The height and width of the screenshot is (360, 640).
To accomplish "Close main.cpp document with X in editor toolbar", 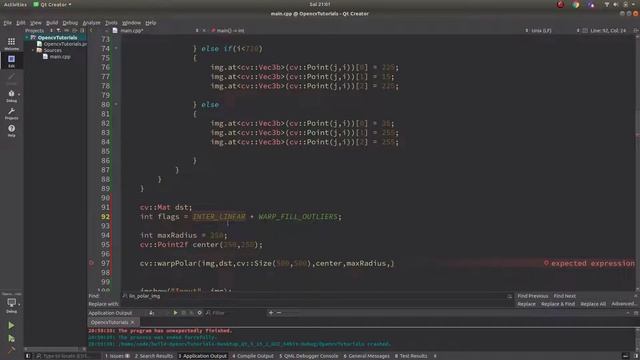I will click(204, 30).
